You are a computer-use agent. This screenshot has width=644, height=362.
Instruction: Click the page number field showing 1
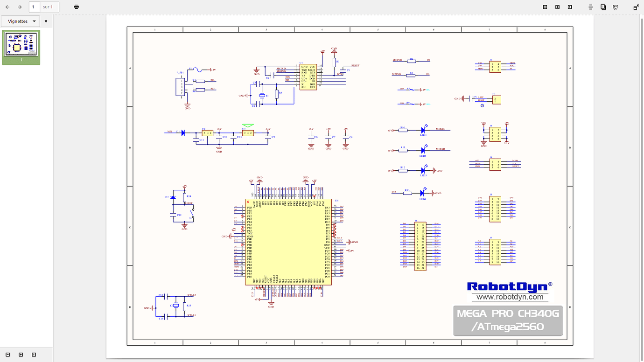(34, 7)
